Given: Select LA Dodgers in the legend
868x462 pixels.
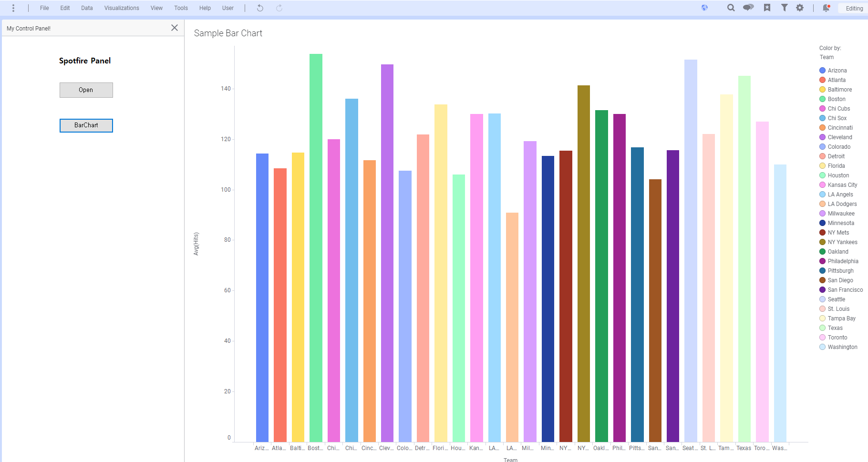Looking at the screenshot, I should point(838,204).
